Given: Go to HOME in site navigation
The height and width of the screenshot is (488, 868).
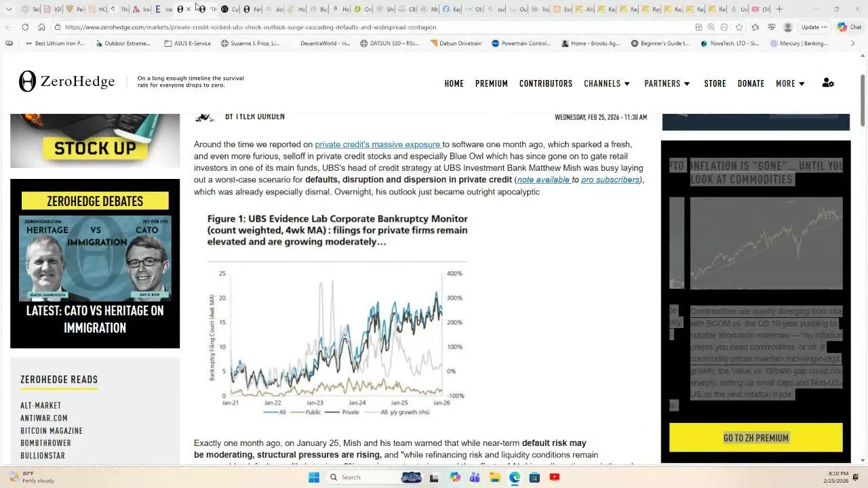Looking at the screenshot, I should click(454, 83).
